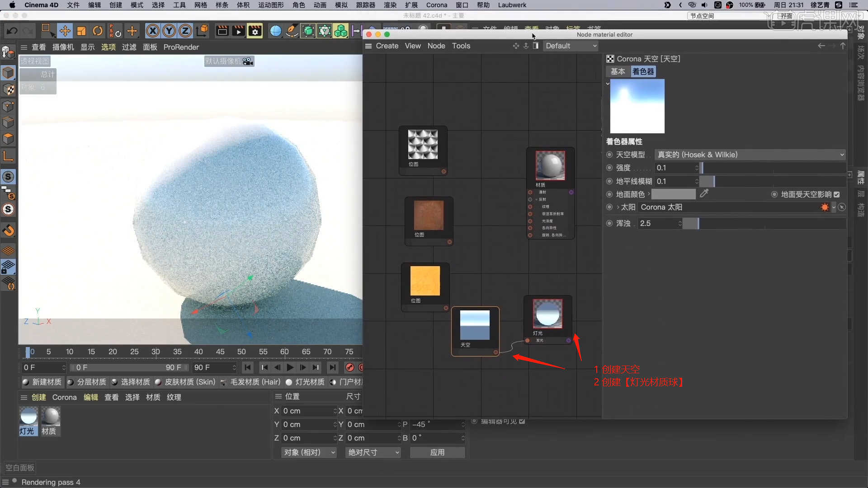Screen dimensions: 868x488
Task: Switch to the 着色器 tab
Action: coord(643,71)
